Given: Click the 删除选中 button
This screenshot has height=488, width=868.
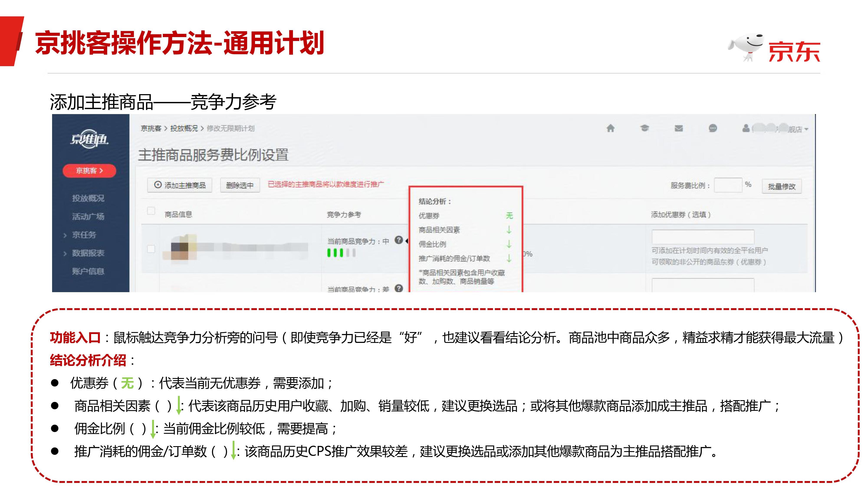Looking at the screenshot, I should [240, 185].
